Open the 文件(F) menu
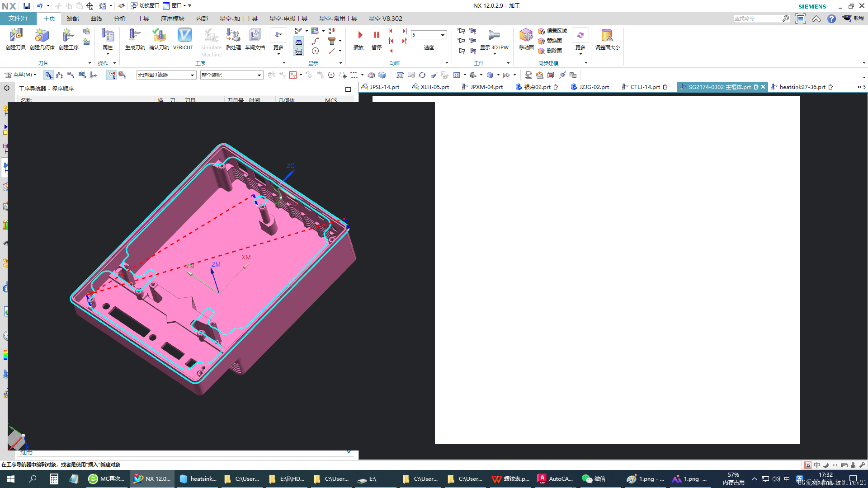Image resolution: width=868 pixels, height=488 pixels. coord(18,19)
